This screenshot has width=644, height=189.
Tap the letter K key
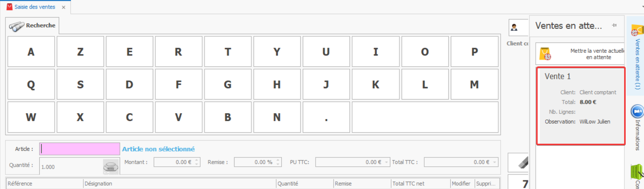click(376, 84)
